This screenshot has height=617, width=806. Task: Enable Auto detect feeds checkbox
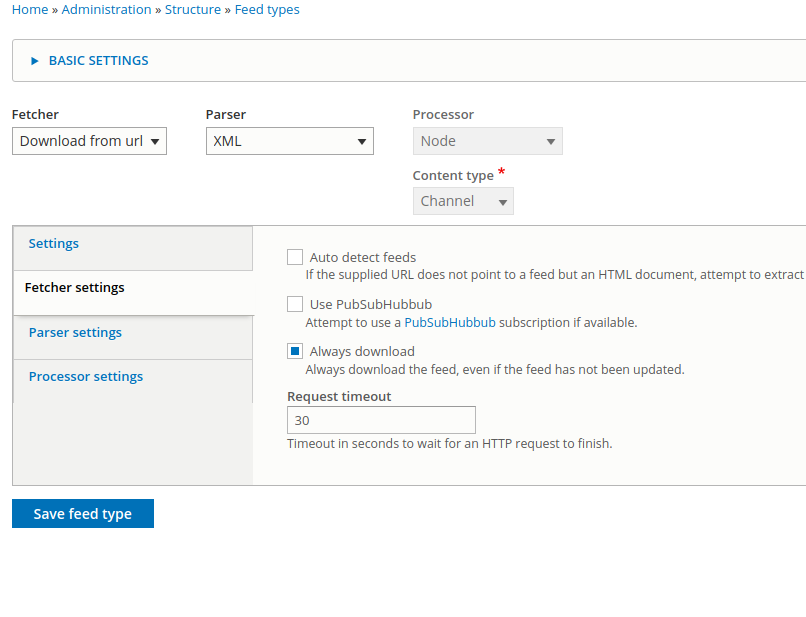295,257
